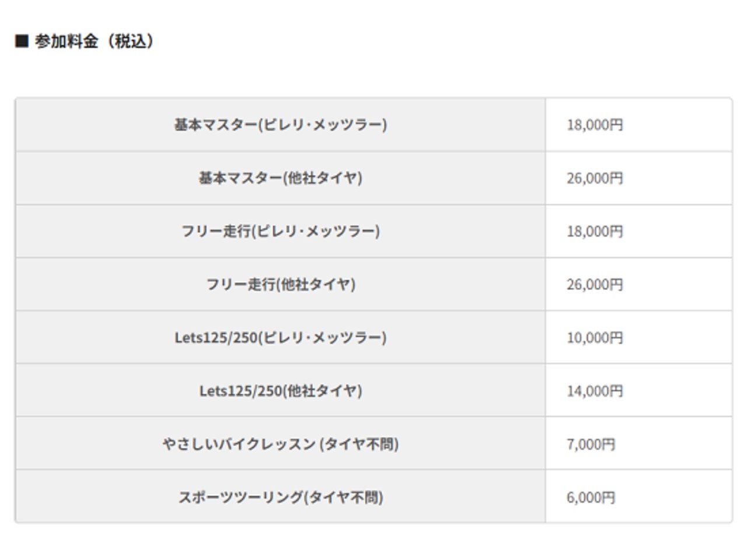
Task: Select the 基本マスター(ピレリ・メッツラー) row label
Action: 280,125
